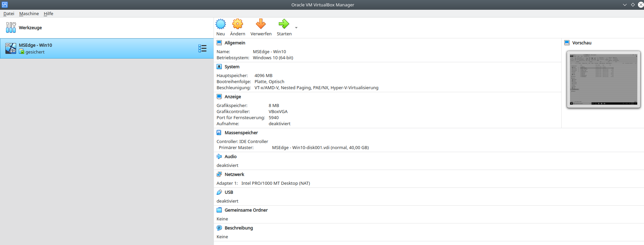This screenshot has width=644, height=245.
Task: Open the Gemeinsame Ordner heading
Action: click(246, 210)
